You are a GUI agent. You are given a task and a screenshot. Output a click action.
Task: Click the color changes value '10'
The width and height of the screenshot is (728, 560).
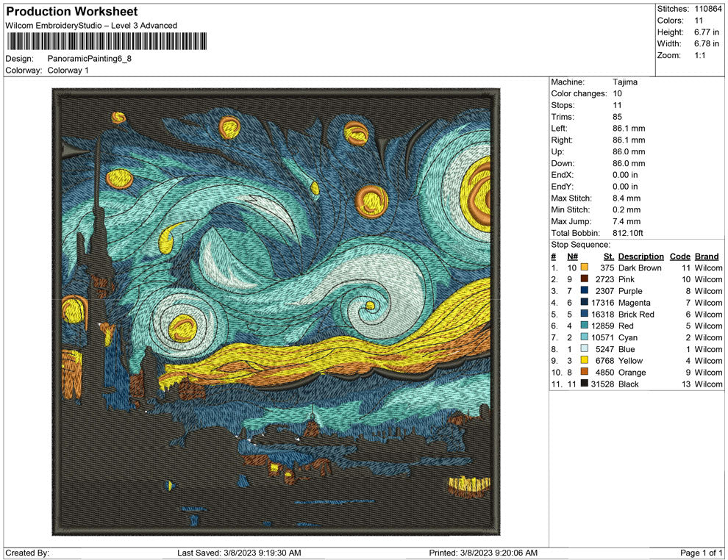617,94
